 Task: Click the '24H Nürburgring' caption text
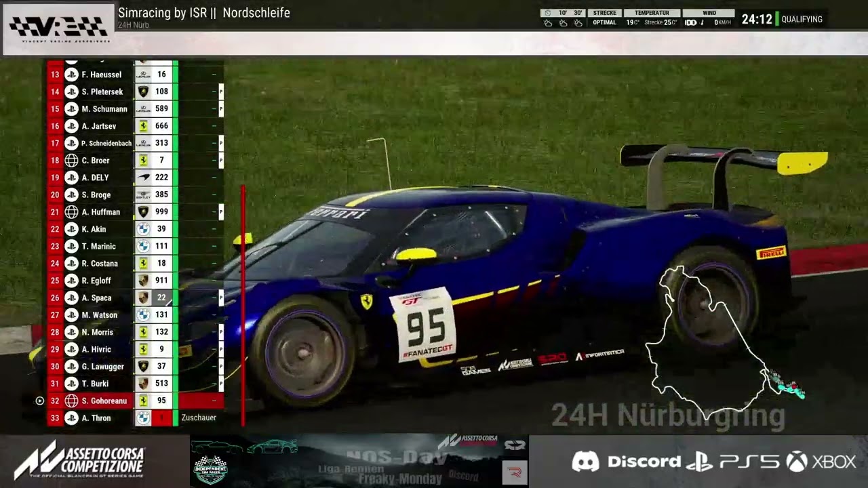[x=668, y=415]
